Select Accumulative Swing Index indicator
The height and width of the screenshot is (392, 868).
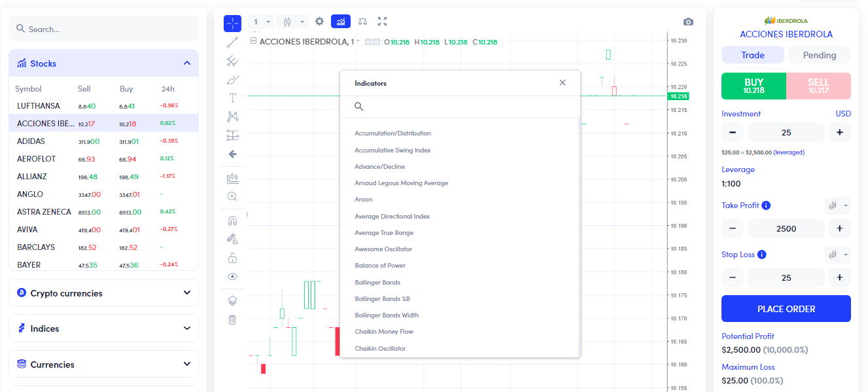point(392,151)
